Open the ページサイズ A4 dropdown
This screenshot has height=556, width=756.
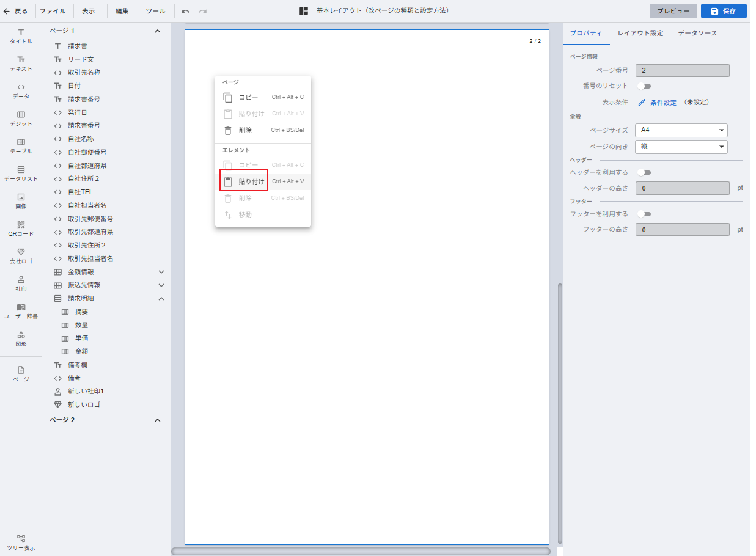point(681,130)
